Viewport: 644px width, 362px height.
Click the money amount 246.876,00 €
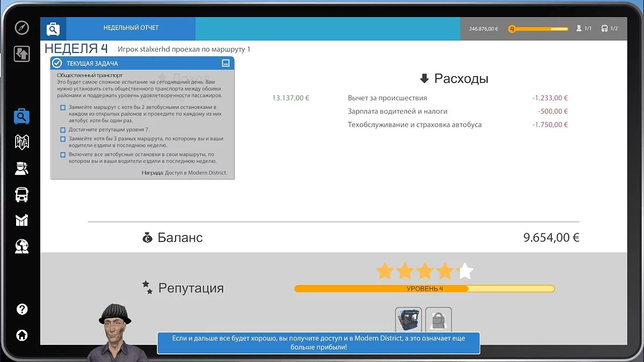pyautogui.click(x=484, y=29)
